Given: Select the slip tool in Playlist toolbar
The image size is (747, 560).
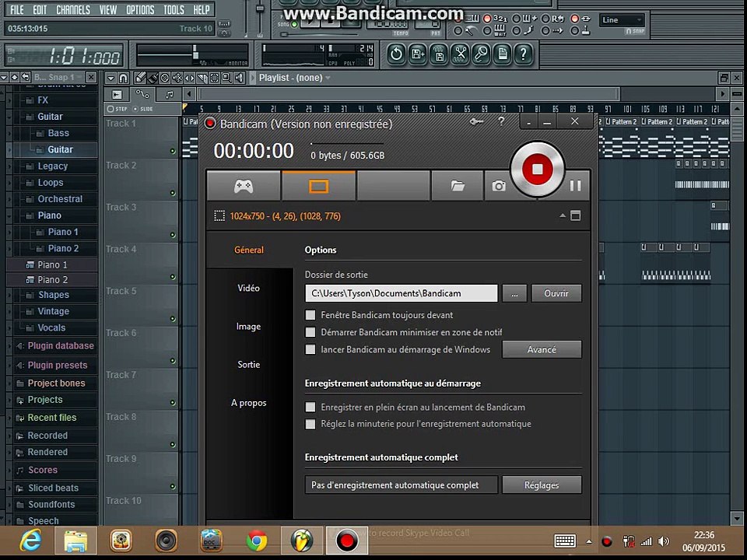Looking at the screenshot, I should 190,78.
